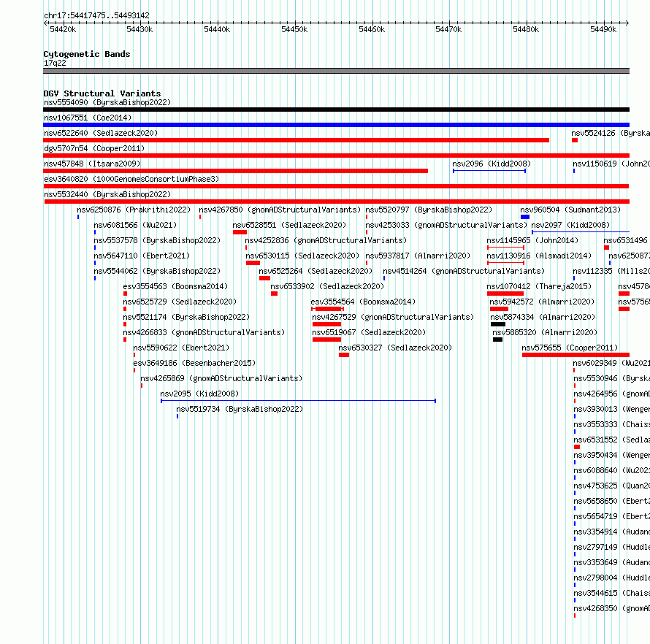Image resolution: width=650 pixels, height=644 pixels.
Task: Select esv3640820 (1000GenomesConsortiumPhase3) label
Action: [x=131, y=179]
